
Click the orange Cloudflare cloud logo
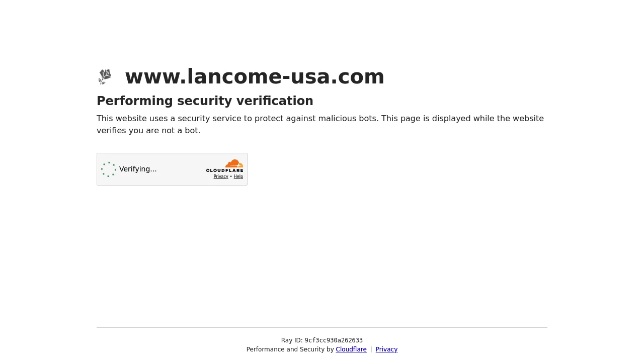click(234, 163)
